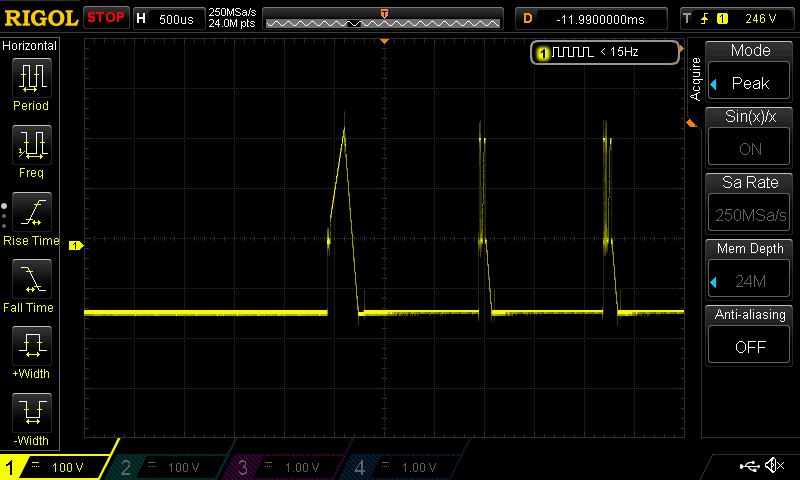800x480 pixels.
Task: Select the Fall Time measurement icon
Action: pos(32,279)
